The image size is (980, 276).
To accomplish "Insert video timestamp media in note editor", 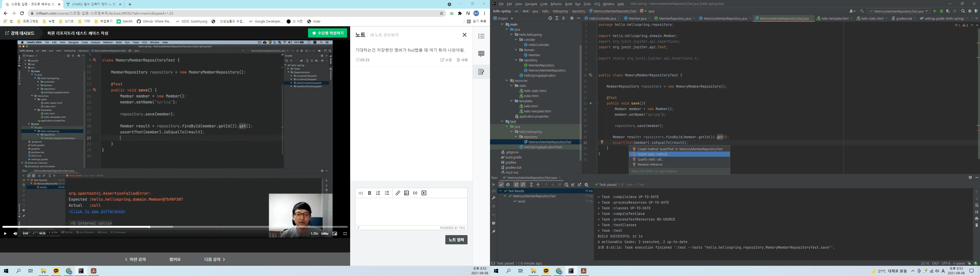I will (x=424, y=193).
